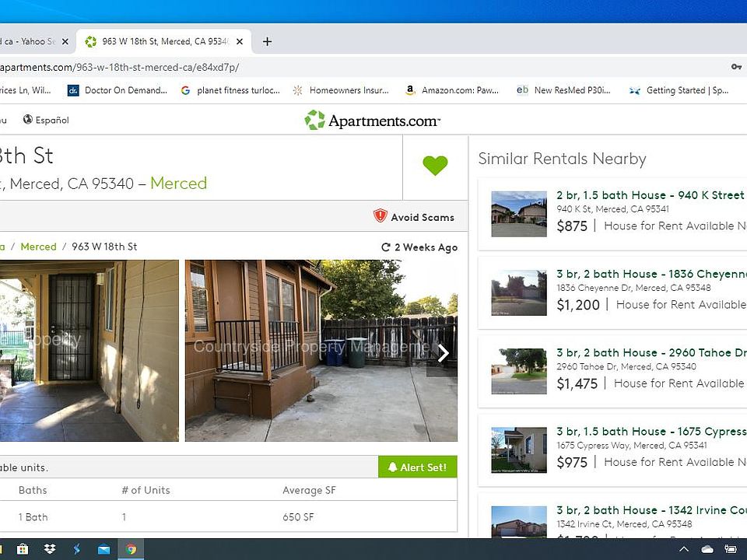Open the Getting Started bookmark
This screenshot has height=560, width=747.
679,90
